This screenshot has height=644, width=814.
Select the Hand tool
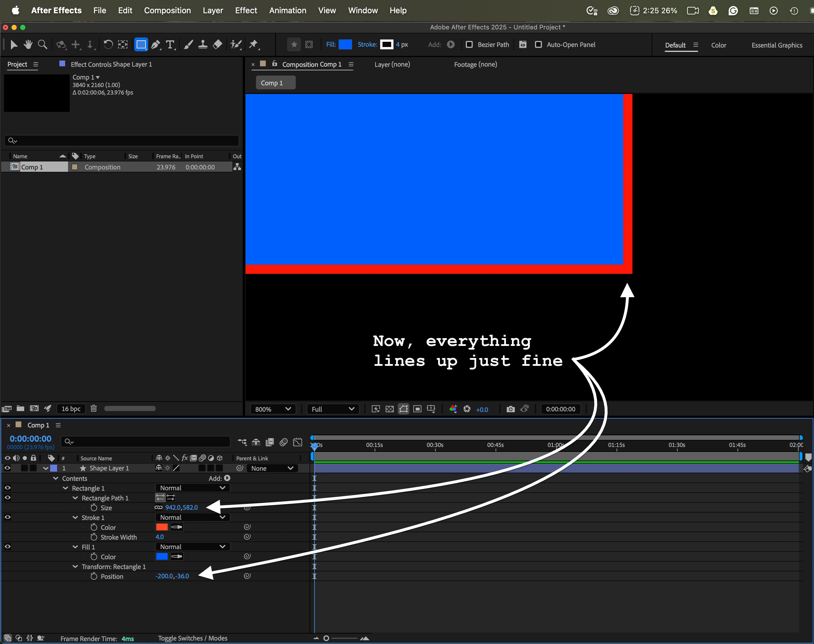pos(28,45)
